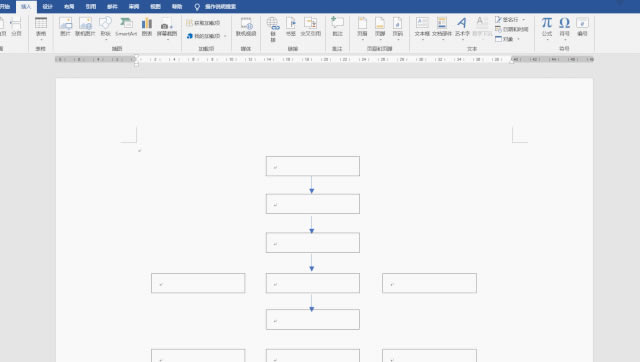This screenshot has width=640, height=362.
Task: Insert a chart via the Chart icon
Action: [147, 27]
